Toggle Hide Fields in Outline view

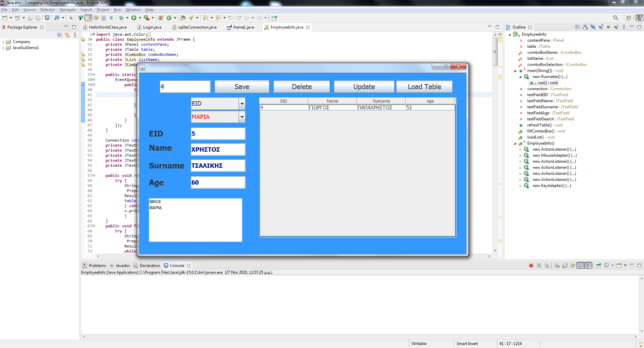(593, 27)
